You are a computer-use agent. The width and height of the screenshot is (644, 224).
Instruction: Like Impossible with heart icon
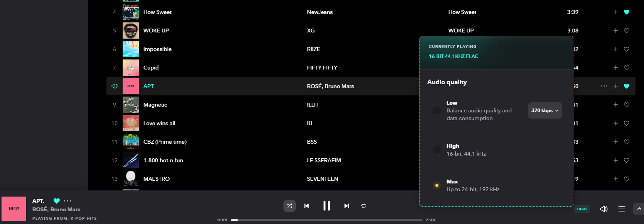coord(627,49)
